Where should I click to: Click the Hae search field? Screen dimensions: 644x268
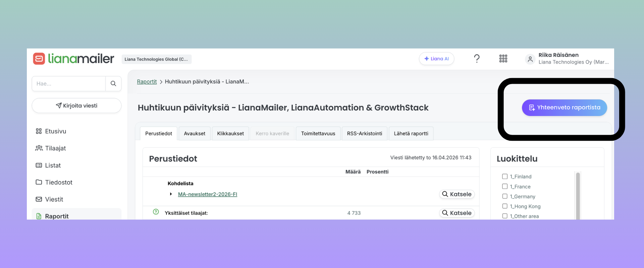[x=69, y=84]
